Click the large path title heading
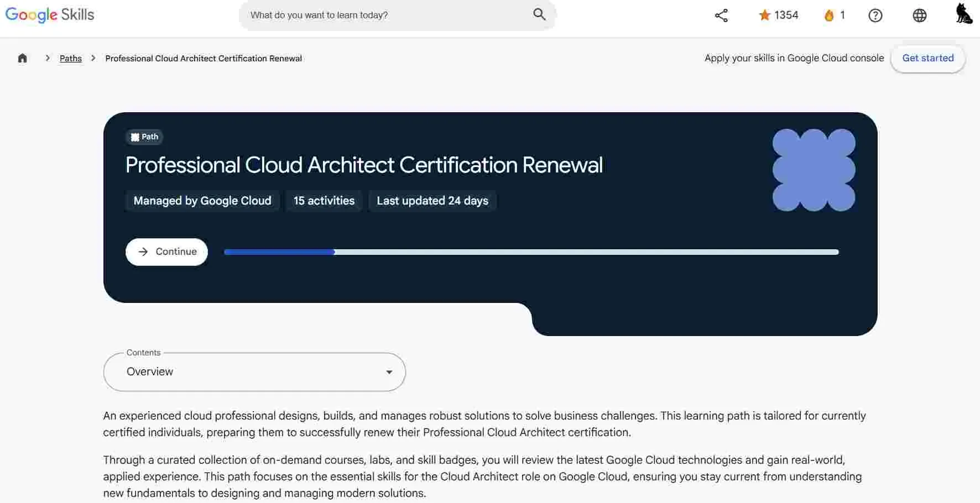Image resolution: width=980 pixels, height=503 pixels. click(x=364, y=165)
